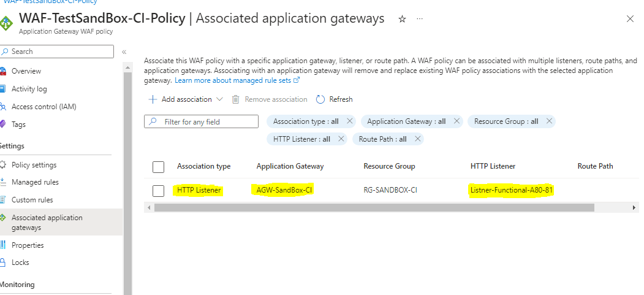This screenshot has width=644, height=295.
Task: Refresh the associations list
Action: coord(335,99)
